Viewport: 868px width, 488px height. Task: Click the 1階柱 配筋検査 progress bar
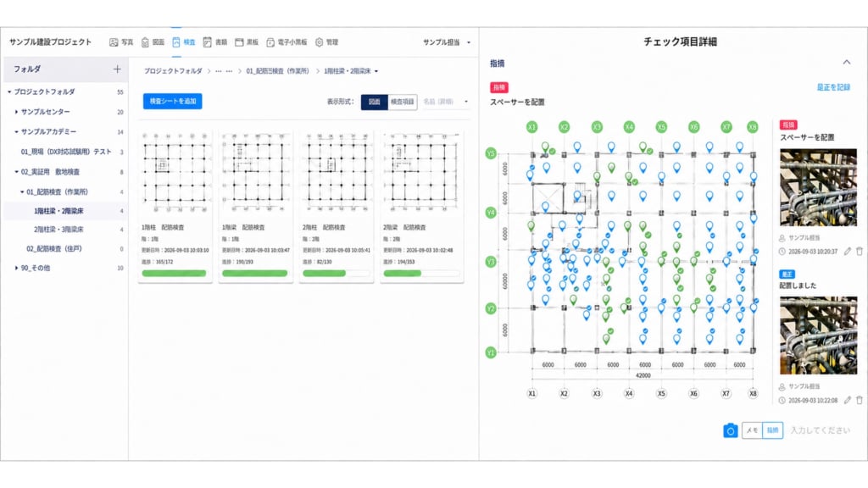[x=174, y=274]
